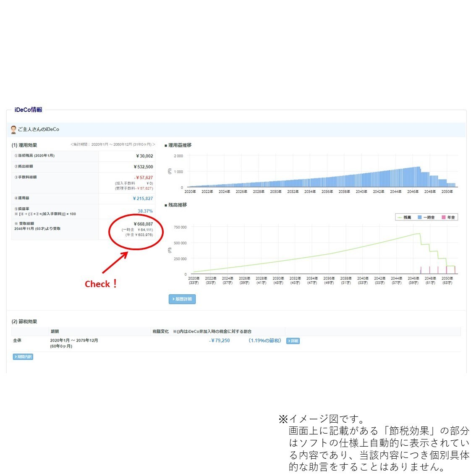Click the 年金 ¥603,976 sub-line

[x=139, y=235]
